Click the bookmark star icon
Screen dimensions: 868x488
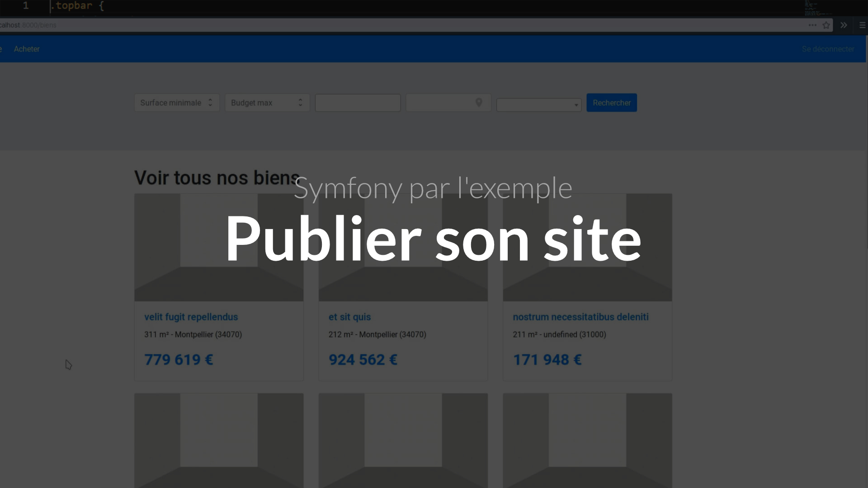pyautogui.click(x=826, y=25)
